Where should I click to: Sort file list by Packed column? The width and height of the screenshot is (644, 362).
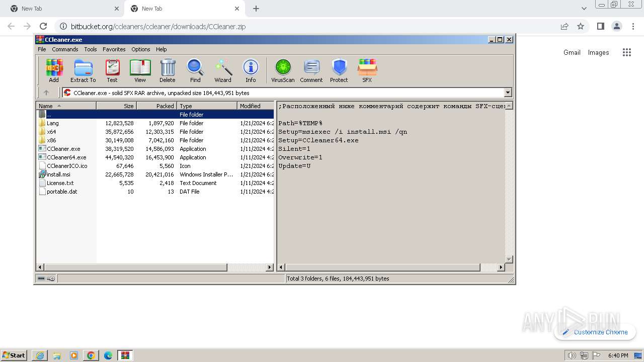point(156,106)
